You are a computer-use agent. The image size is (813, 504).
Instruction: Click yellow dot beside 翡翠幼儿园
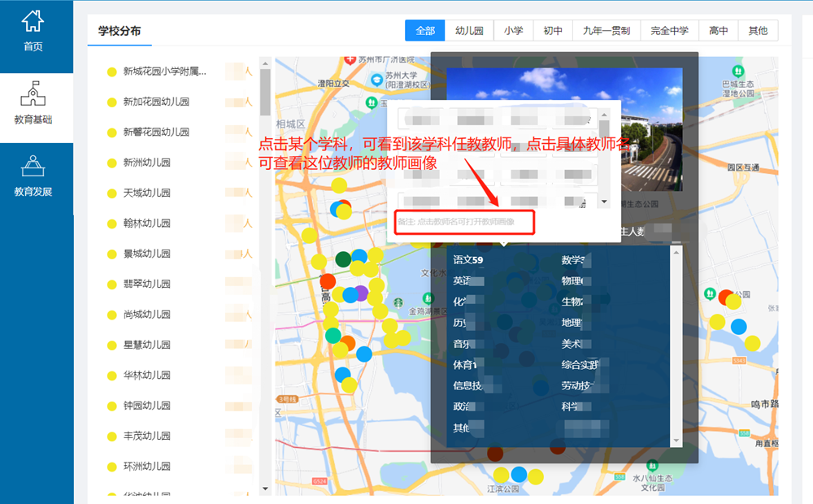click(x=112, y=285)
